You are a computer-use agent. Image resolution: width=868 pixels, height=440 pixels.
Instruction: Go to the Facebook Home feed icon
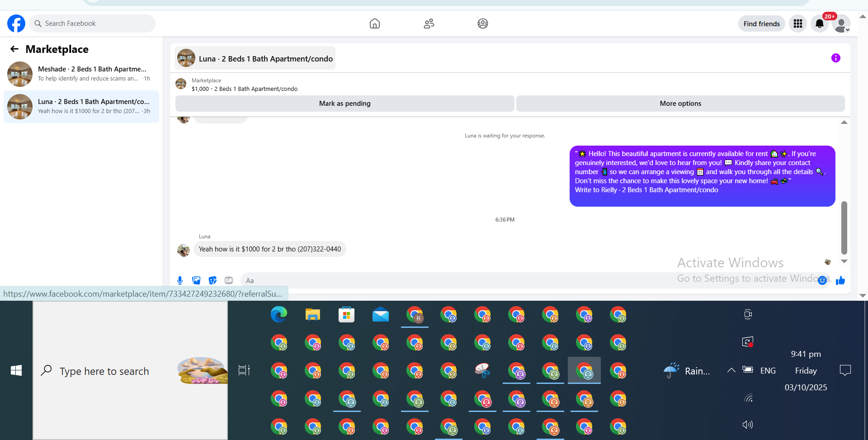click(375, 24)
